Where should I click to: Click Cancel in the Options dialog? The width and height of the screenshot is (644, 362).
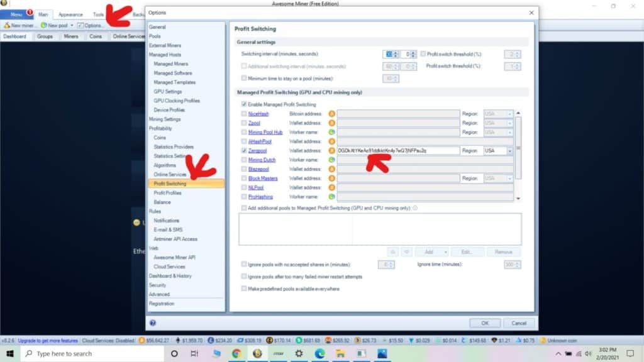(x=519, y=323)
